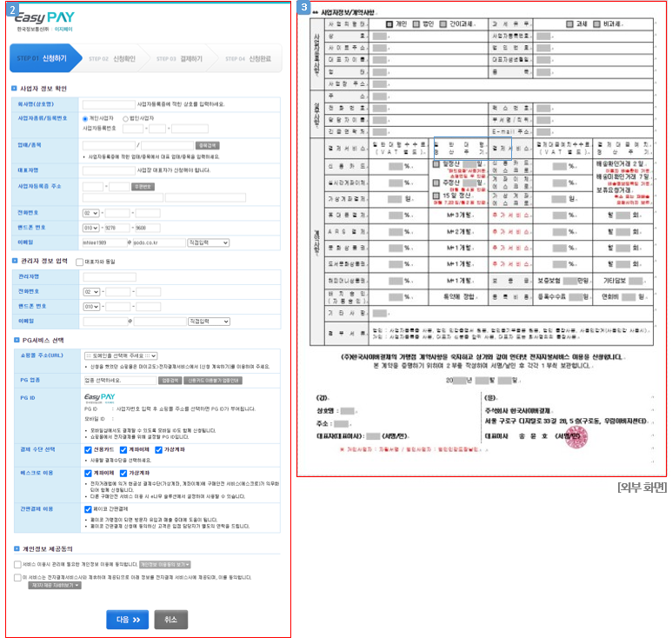
Task: Click the 신용카드 이용불가 업종안내 button
Action: pyautogui.click(x=213, y=381)
